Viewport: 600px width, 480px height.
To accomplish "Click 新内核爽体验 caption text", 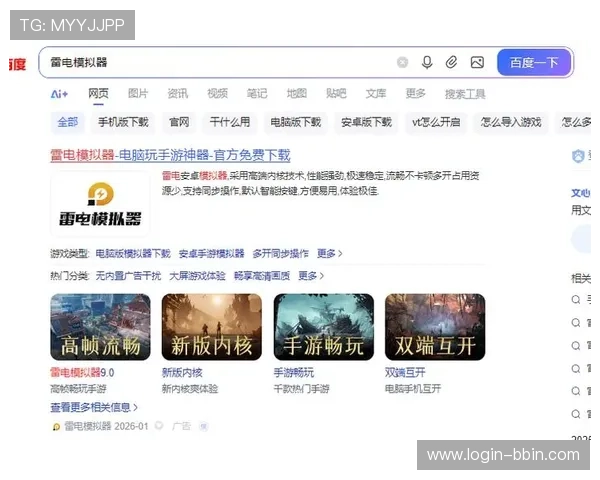I will 190,389.
